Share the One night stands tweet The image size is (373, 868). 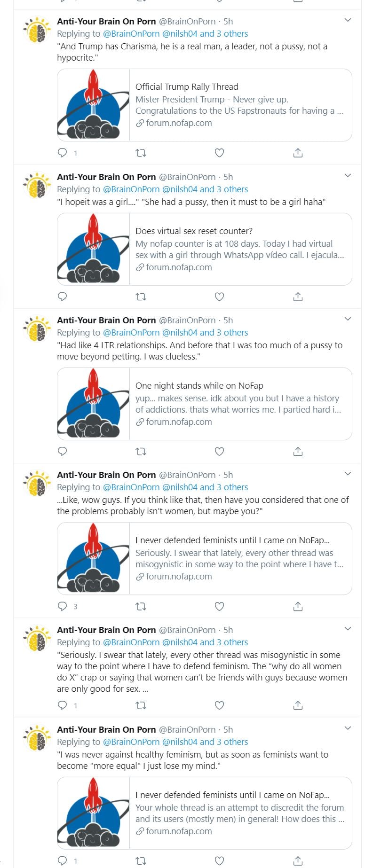click(298, 452)
